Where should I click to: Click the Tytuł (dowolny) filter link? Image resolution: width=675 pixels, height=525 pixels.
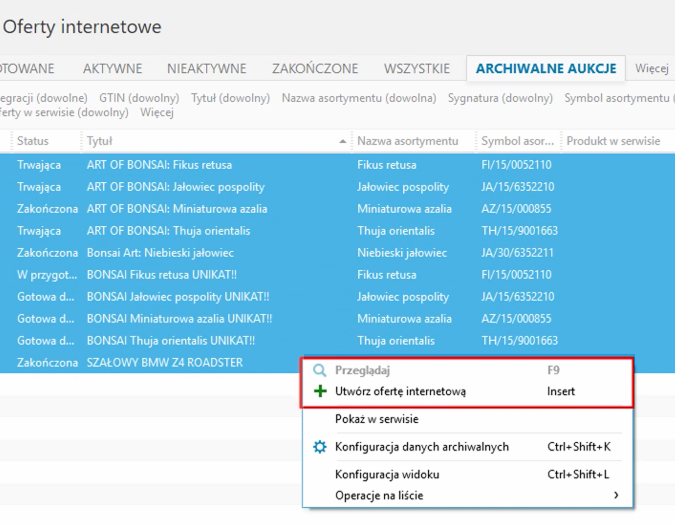tap(230, 98)
